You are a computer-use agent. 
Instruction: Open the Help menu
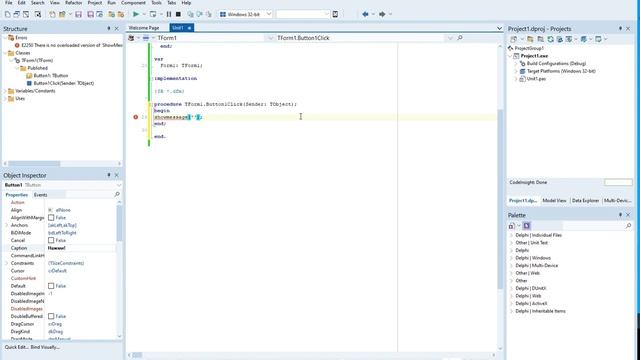[186, 3]
